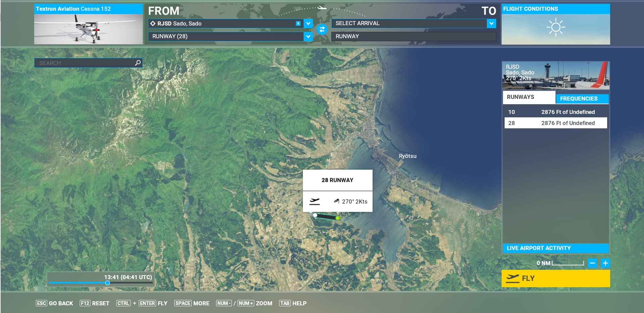Open the Select Arrival dropdown

(491, 23)
